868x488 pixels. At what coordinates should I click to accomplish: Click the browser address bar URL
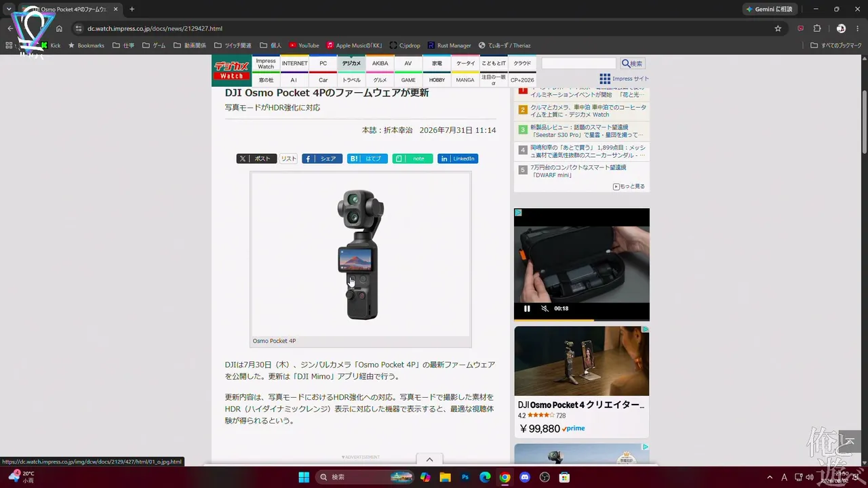coord(155,28)
